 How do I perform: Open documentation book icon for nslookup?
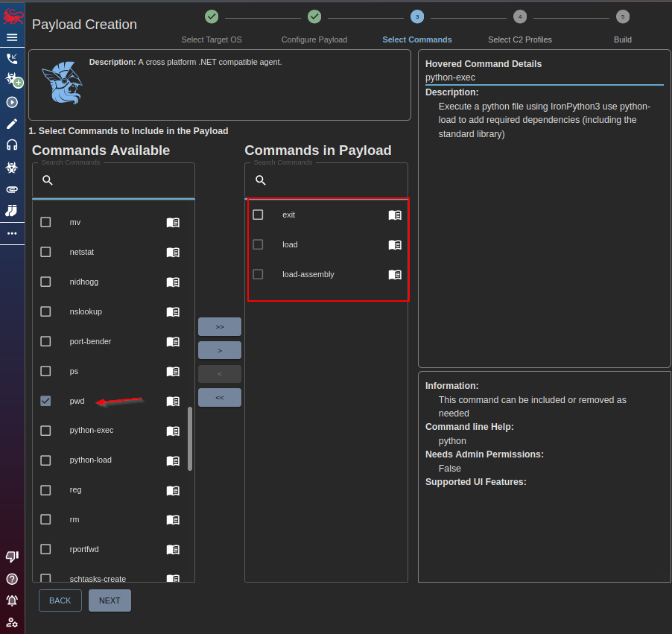click(173, 311)
